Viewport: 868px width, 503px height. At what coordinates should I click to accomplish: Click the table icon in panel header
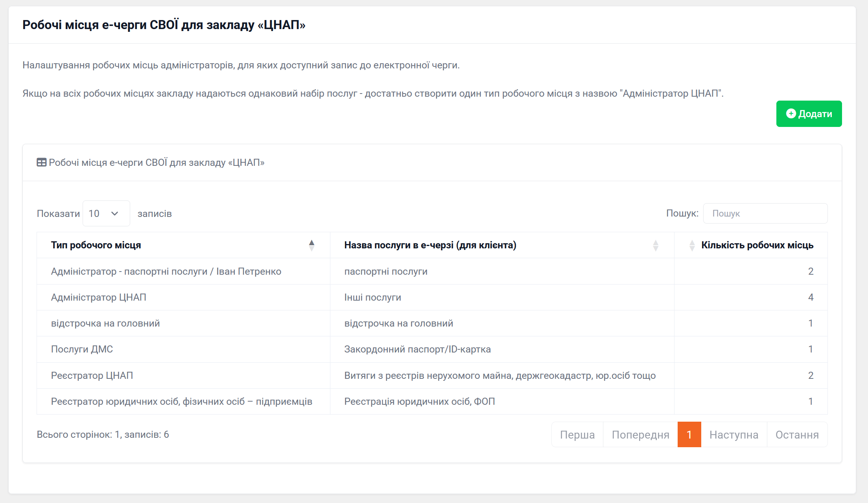41,162
